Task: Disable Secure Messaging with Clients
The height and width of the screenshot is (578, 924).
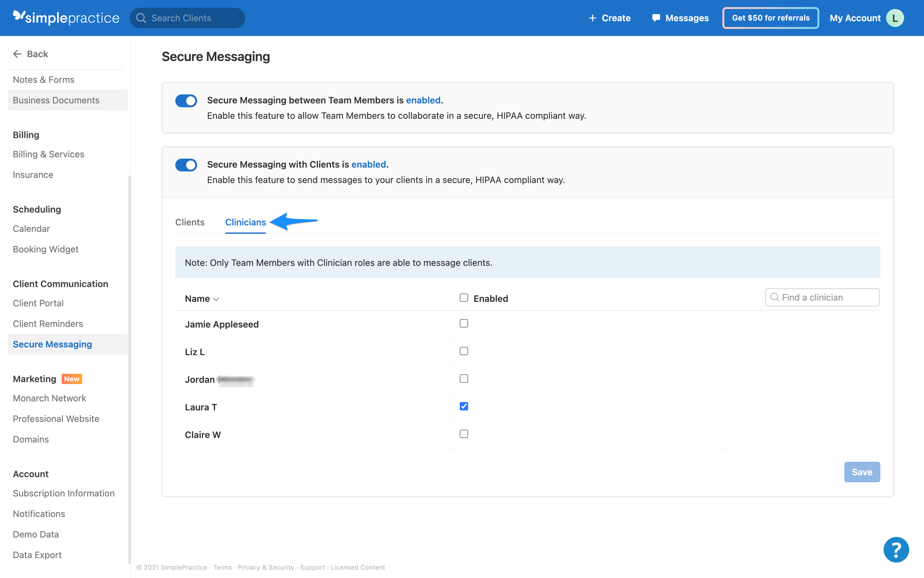Action: coord(186,165)
